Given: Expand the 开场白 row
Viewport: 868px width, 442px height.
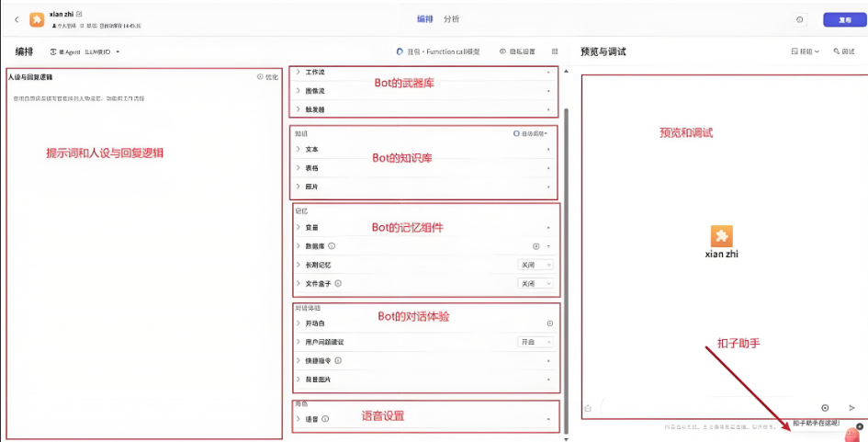Looking at the screenshot, I should tap(298, 323).
